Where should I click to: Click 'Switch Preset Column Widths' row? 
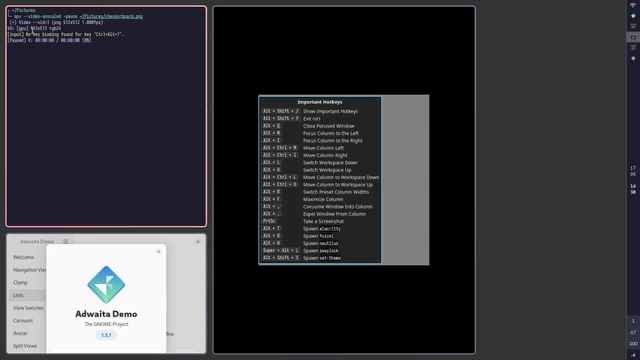(x=320, y=192)
